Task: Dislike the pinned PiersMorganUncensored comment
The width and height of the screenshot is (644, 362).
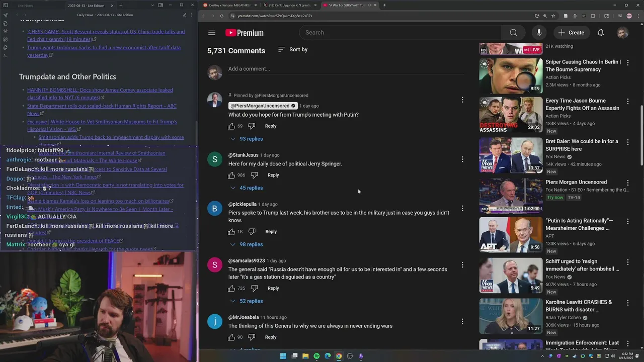Action: (x=252, y=126)
